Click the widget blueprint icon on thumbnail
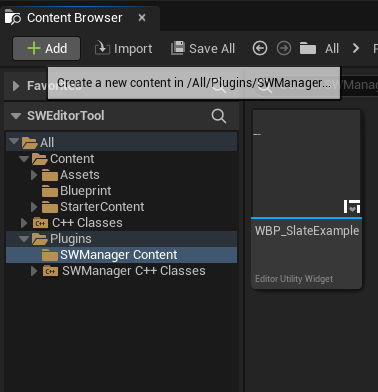The image size is (378, 392). click(x=352, y=206)
